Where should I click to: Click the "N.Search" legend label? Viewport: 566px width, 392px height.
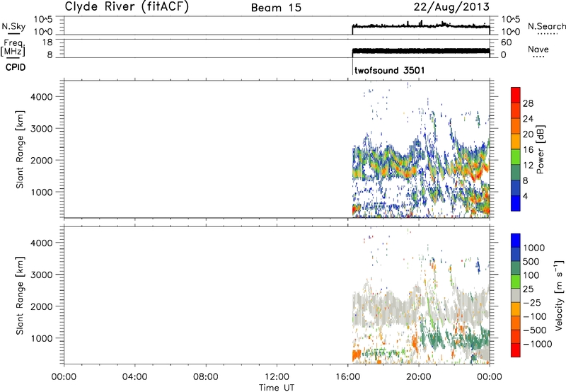(x=546, y=26)
